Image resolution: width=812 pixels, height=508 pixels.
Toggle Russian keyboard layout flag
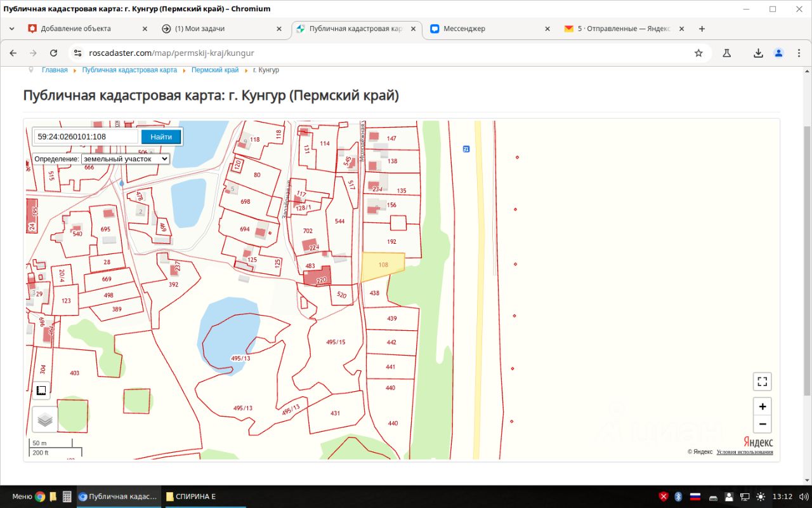pos(695,497)
